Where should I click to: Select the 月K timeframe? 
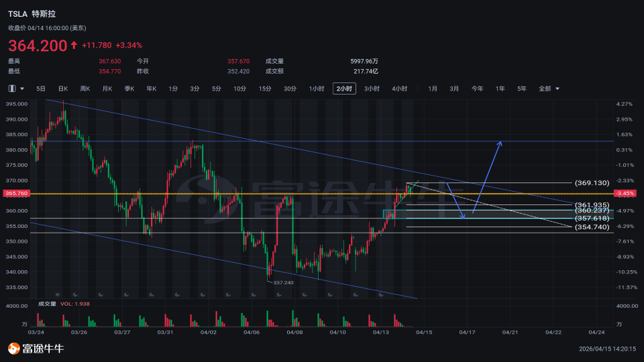pyautogui.click(x=107, y=88)
